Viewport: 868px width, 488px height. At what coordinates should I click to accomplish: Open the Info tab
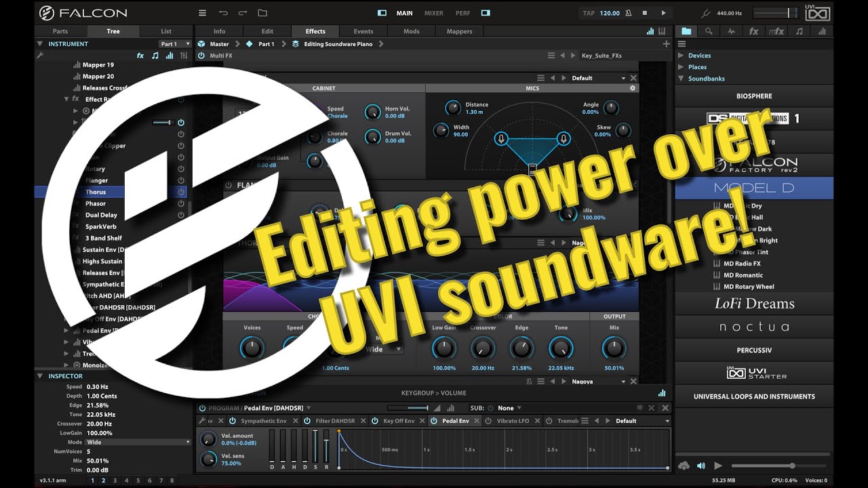coord(219,31)
